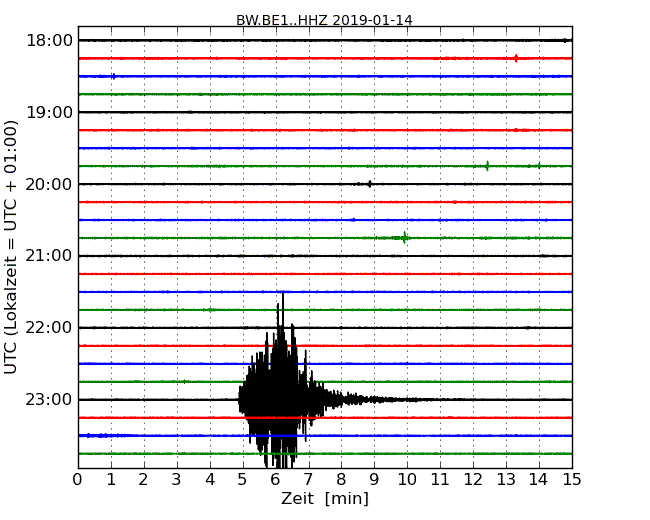Click the black spike near minute 9 on the 20:00 trace
Image resolution: width=650 pixels, height=520 pixels.
[x=370, y=184]
